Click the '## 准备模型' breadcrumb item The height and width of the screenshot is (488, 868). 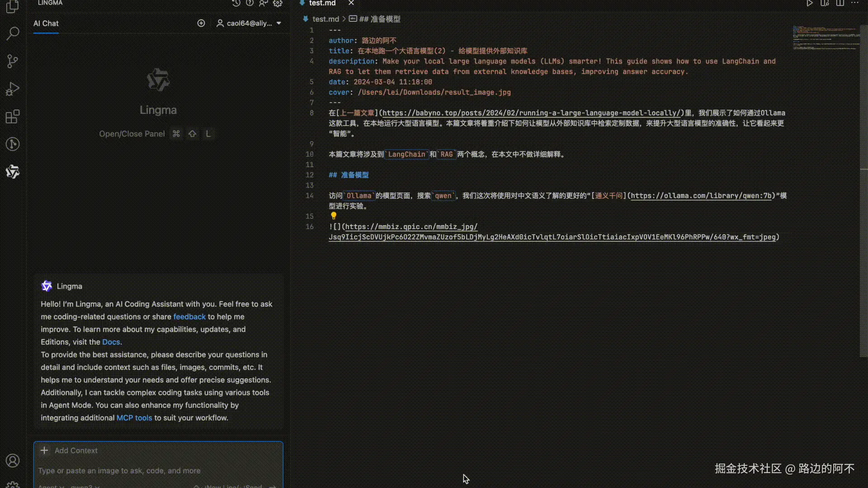point(380,19)
